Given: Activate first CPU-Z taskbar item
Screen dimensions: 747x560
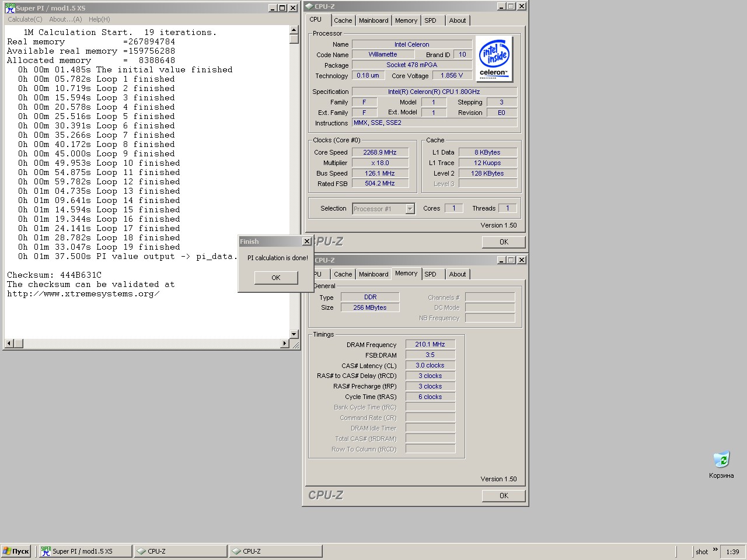Looking at the screenshot, I should pyautogui.click(x=180, y=551).
